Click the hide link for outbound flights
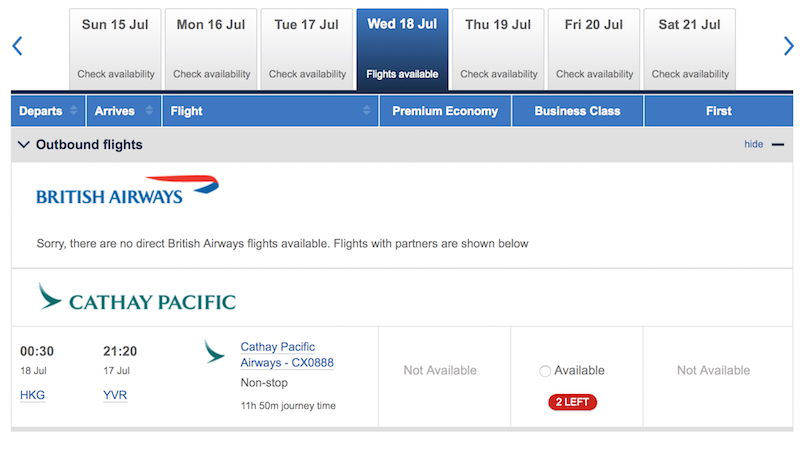Screen dimensions: 800x450 click(x=754, y=144)
